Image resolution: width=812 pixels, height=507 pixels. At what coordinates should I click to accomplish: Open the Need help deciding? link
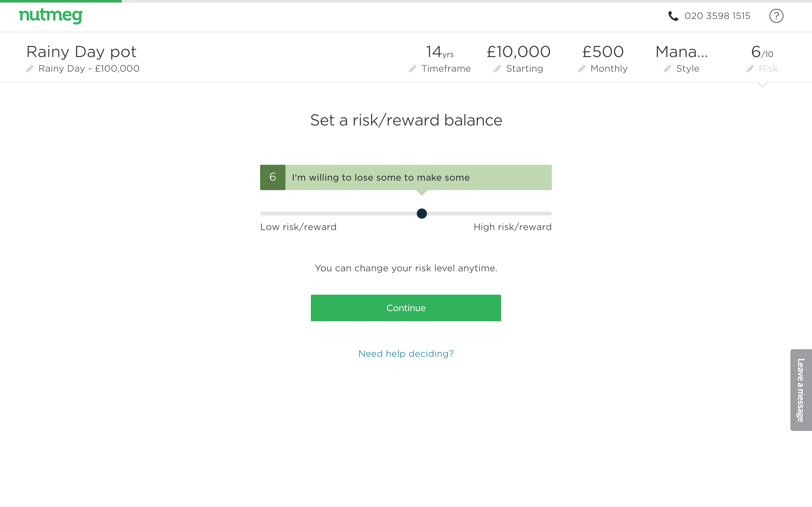(406, 354)
